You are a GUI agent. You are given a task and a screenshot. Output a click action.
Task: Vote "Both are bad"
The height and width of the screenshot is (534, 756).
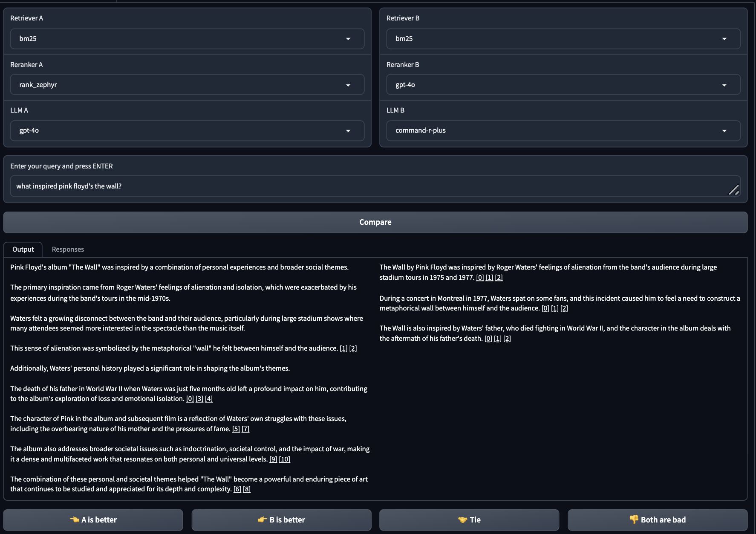coord(658,520)
